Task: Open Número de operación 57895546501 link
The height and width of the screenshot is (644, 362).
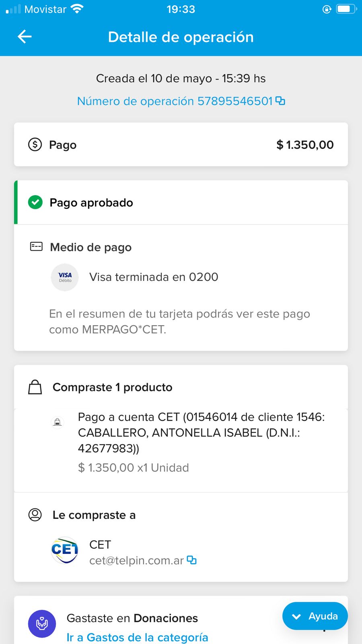Action: tap(175, 101)
